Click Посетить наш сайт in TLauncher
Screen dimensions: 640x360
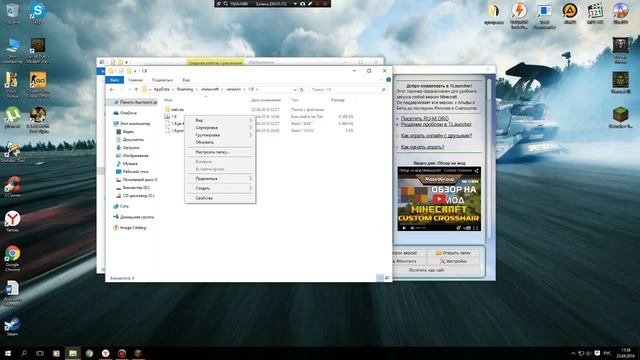pyautogui.click(x=427, y=270)
